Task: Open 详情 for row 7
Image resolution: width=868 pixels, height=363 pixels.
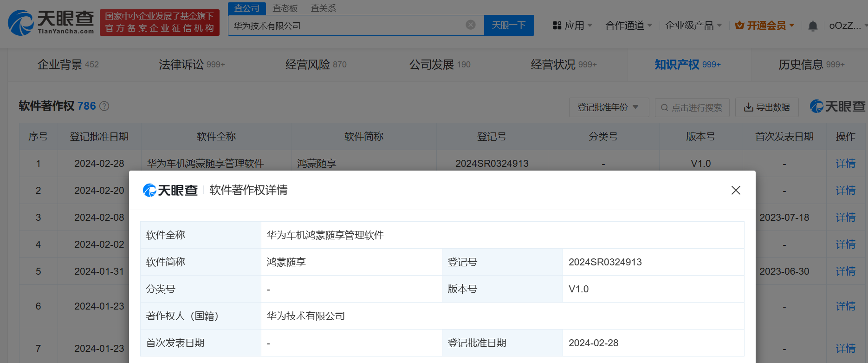Action: coord(845,349)
